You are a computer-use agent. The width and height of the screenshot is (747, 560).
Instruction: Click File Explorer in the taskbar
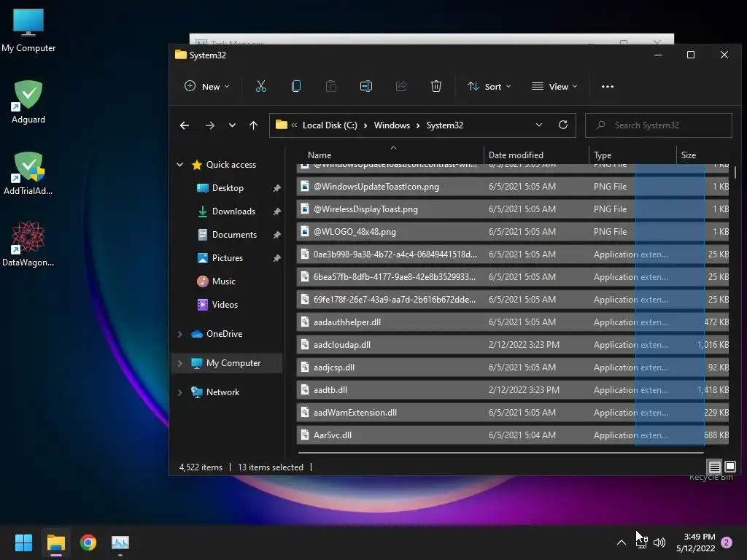pos(55,542)
